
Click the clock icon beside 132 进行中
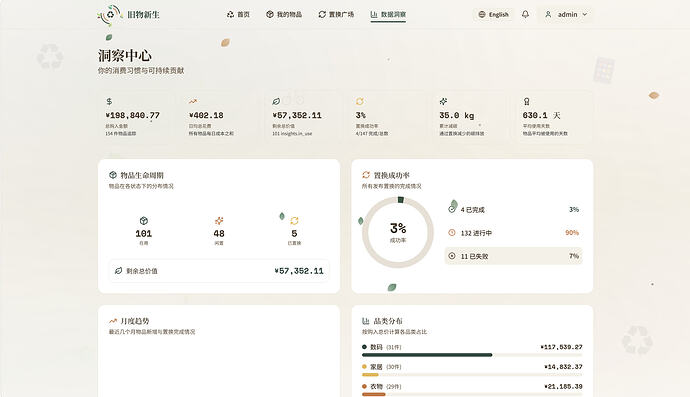click(451, 232)
